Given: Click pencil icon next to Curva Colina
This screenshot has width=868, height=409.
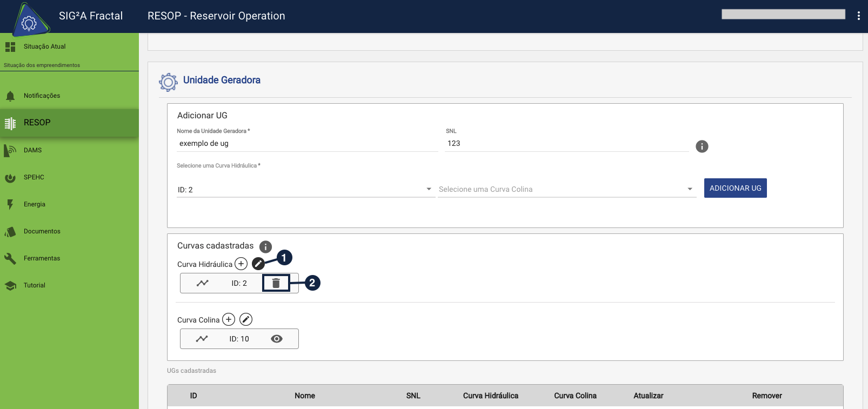Looking at the screenshot, I should coord(246,319).
